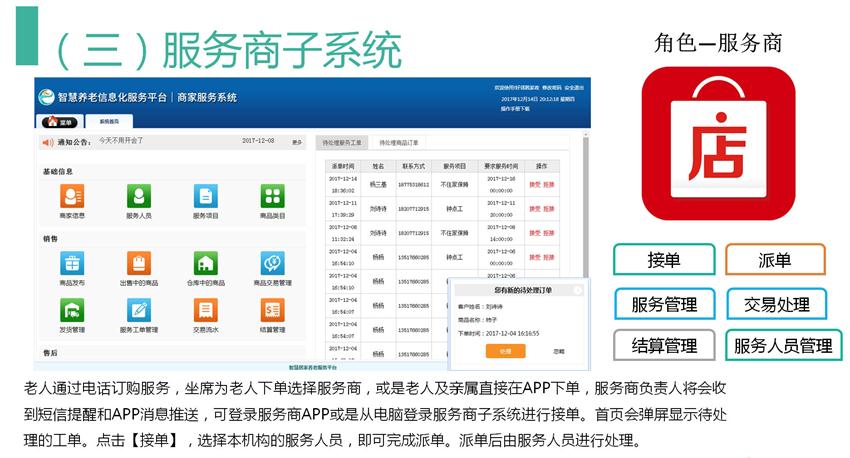Click the 菜单 home menu button
Screen dimensions: 850x458
pos(60,122)
